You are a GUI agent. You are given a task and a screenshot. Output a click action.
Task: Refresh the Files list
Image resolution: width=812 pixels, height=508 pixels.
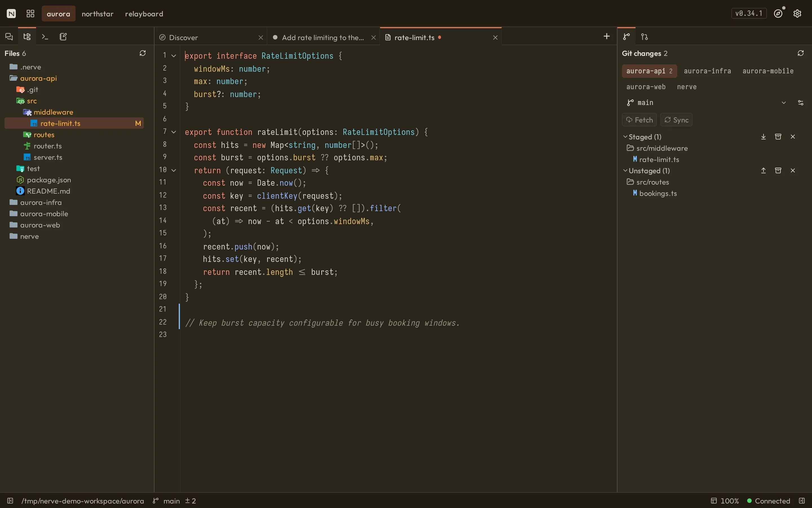(x=143, y=53)
